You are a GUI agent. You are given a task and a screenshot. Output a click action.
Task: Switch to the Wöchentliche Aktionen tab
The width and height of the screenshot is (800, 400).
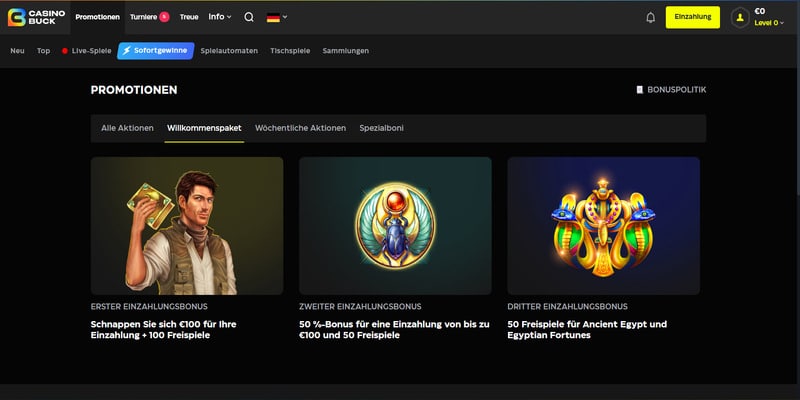(x=301, y=128)
